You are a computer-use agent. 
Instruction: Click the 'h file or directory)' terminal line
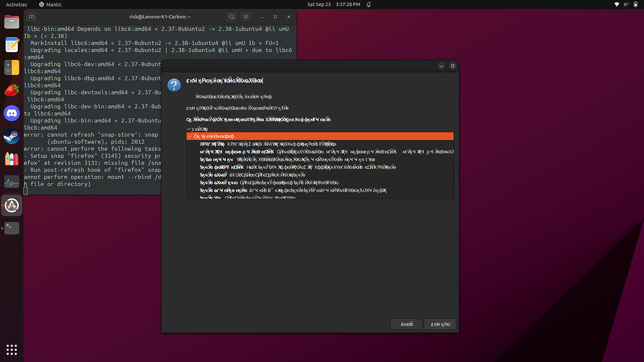(57, 184)
